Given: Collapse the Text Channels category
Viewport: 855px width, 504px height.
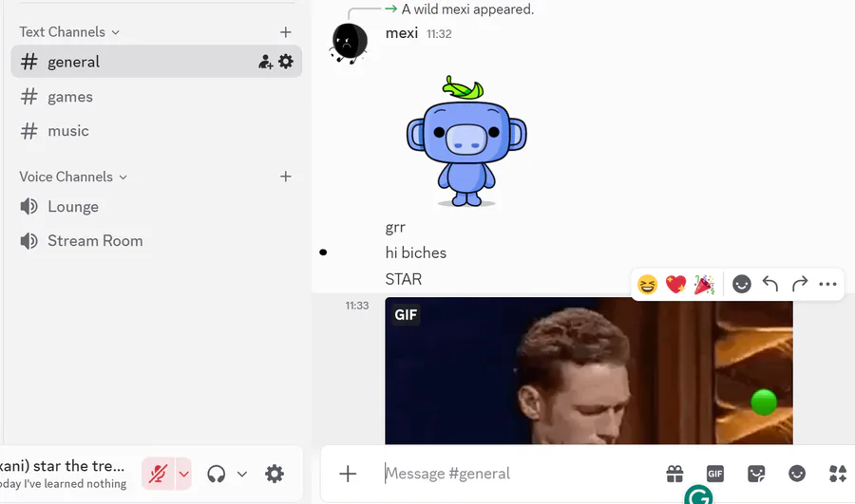Looking at the screenshot, I should [x=69, y=32].
